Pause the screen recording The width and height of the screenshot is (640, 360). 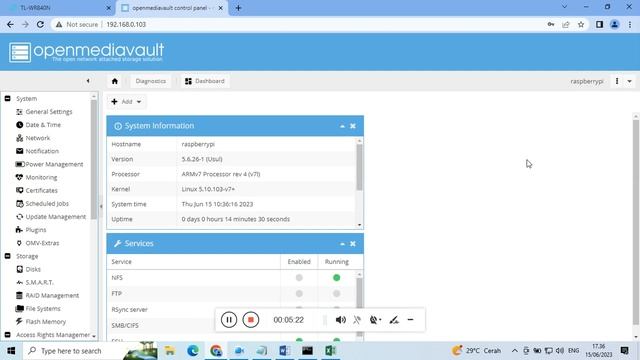(x=229, y=320)
